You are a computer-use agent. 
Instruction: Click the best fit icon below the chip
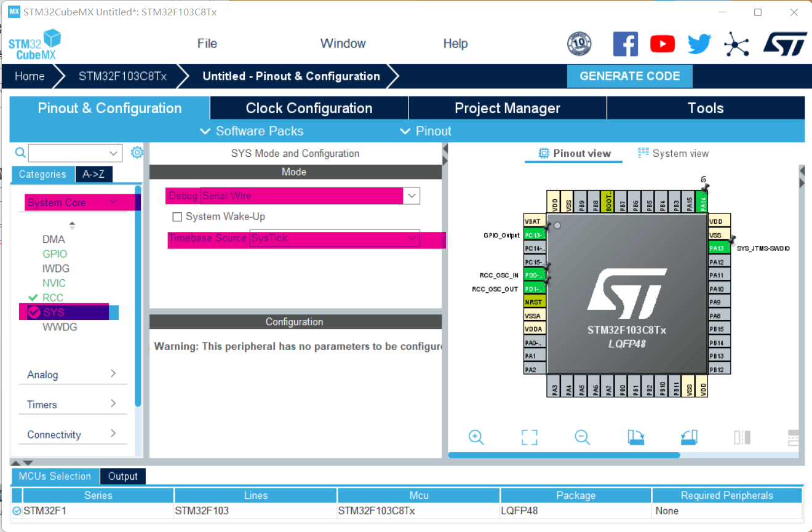(529, 437)
